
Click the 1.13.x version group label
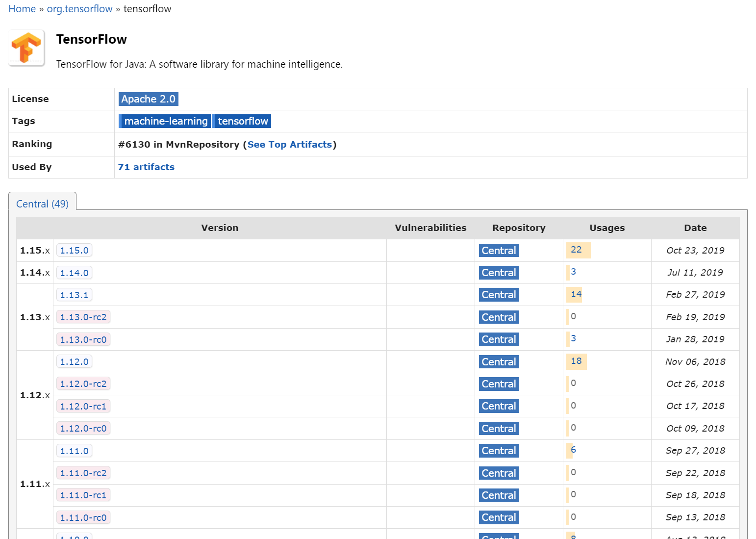[35, 317]
